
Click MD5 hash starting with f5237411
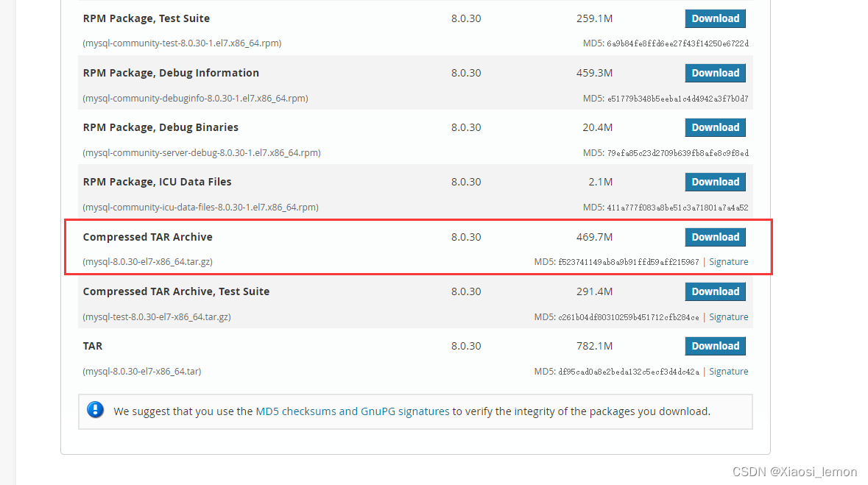click(629, 262)
